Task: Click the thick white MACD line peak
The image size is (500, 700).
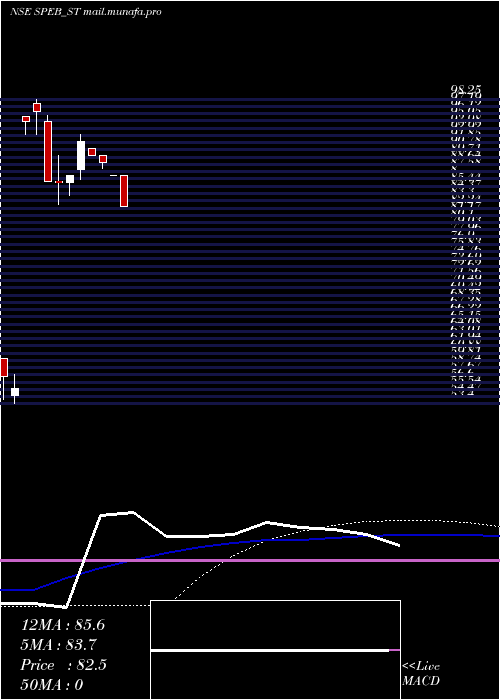Action: pyautogui.click(x=132, y=512)
